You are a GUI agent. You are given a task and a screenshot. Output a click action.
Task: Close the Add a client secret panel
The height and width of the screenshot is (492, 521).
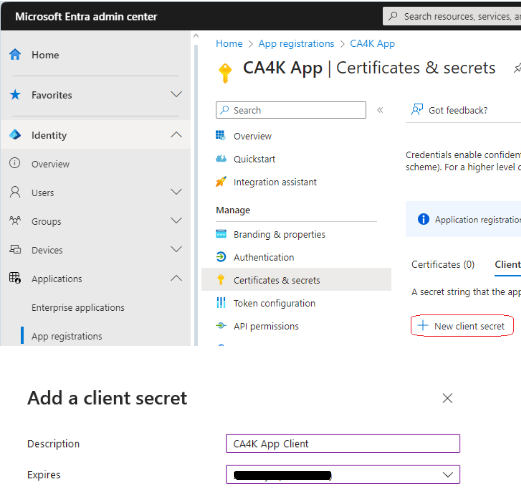pyautogui.click(x=447, y=398)
